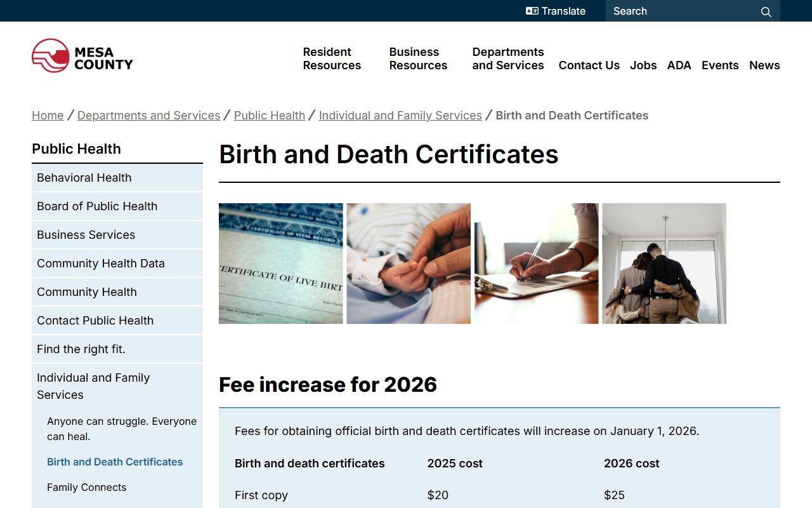812x508 pixels.
Task: Open Individual and Family Services sidebar item
Action: [x=117, y=386]
